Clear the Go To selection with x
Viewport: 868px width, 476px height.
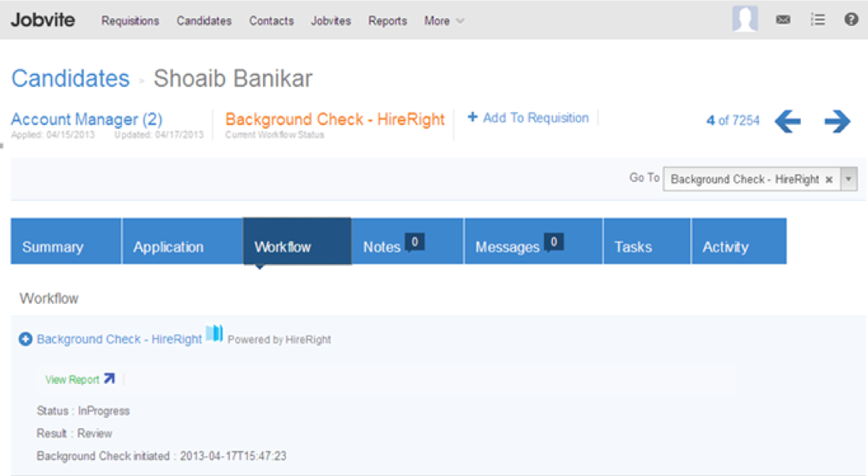point(828,179)
